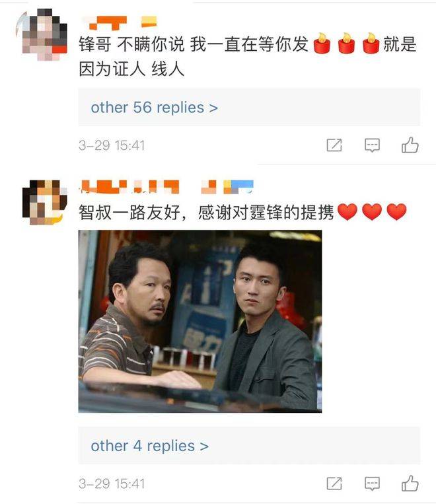Tap the share icon under the second comment
Image resolution: width=436 pixels, height=504 pixels.
pos(334,484)
